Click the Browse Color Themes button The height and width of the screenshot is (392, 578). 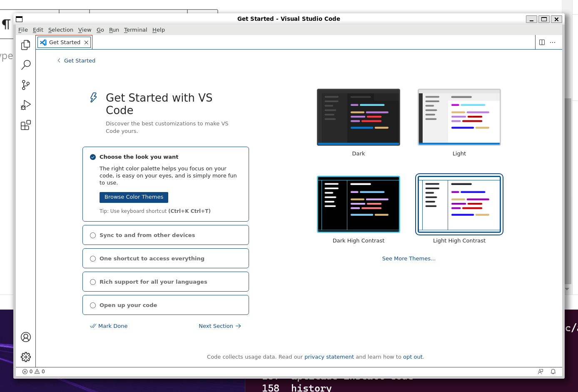coord(134,197)
